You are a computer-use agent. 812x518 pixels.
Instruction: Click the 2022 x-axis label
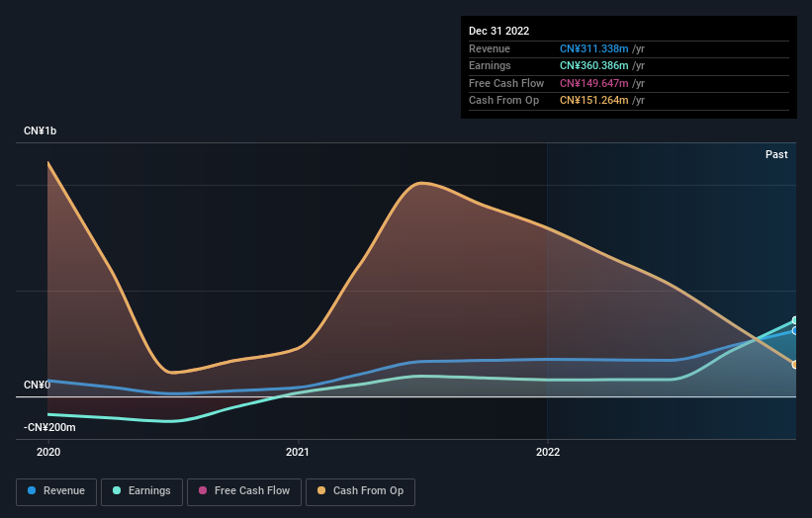pos(547,452)
